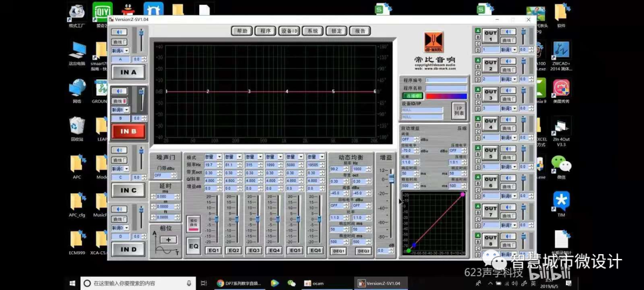
Task: Click the main gain fader slider
Action: [391, 178]
